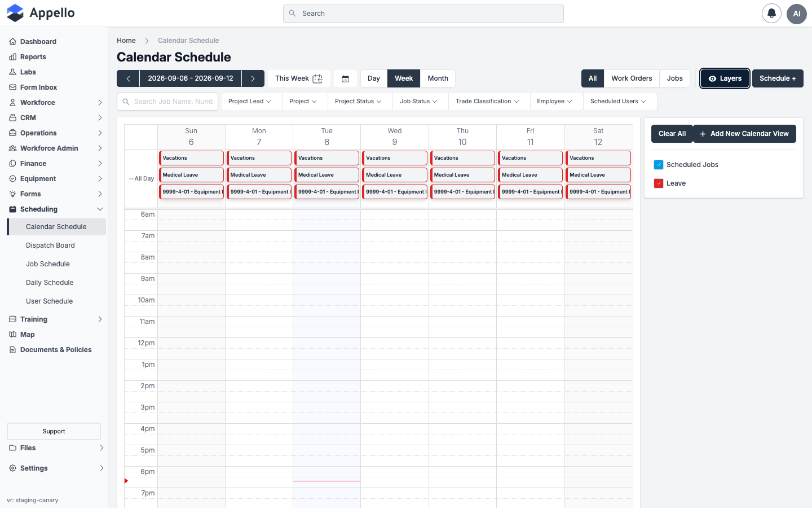This screenshot has height=518, width=812.
Task: Switch to Week view
Action: 404,78
